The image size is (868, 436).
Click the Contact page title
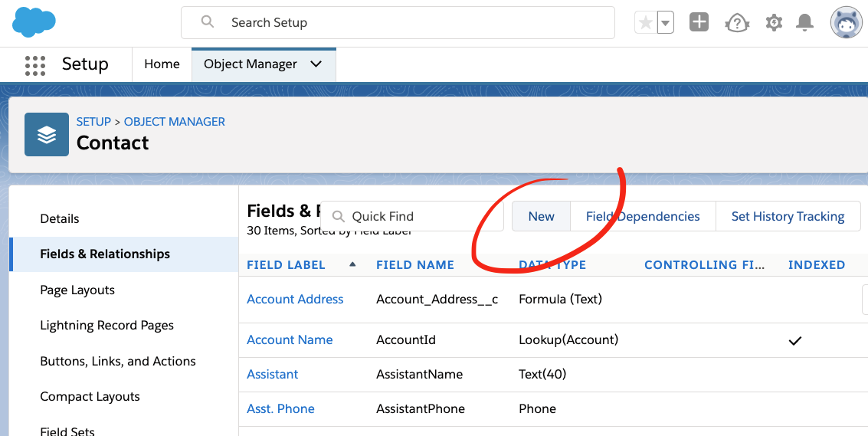pyautogui.click(x=113, y=143)
